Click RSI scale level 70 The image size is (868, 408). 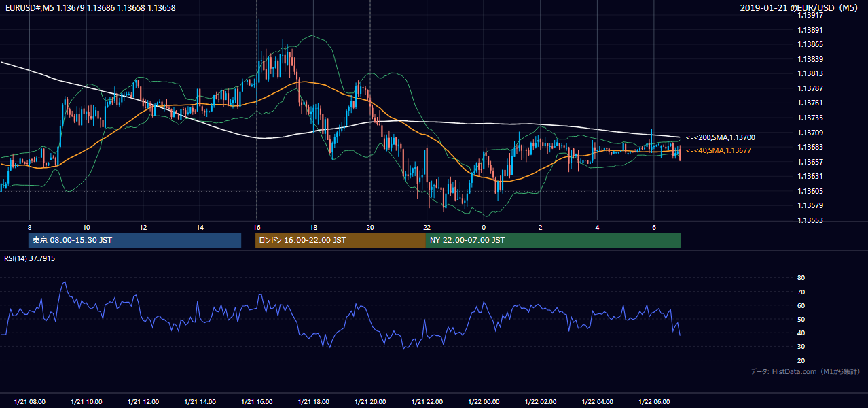[801, 292]
